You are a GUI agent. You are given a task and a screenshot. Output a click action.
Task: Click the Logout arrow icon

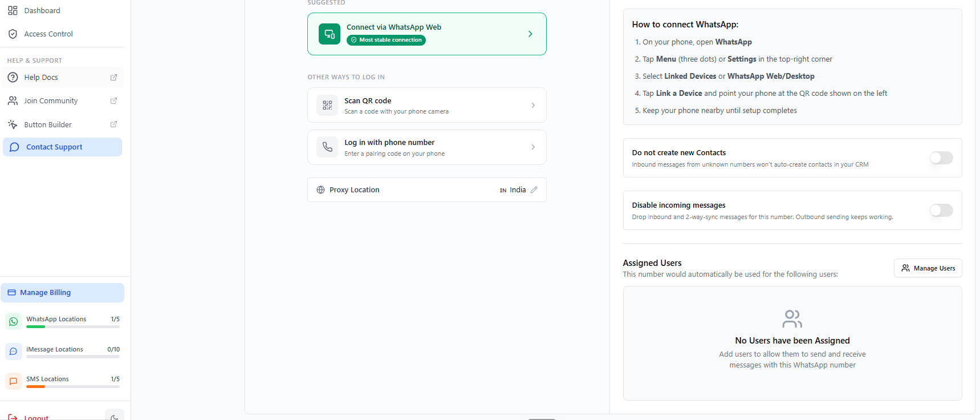[x=13, y=417]
